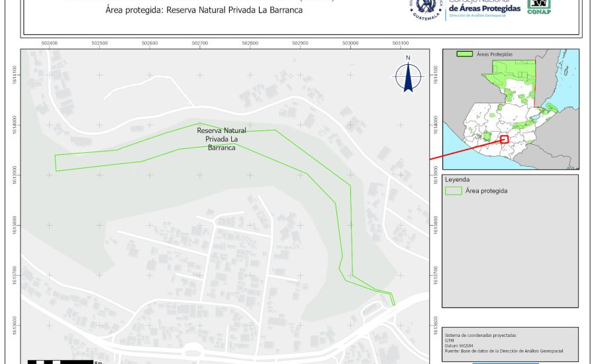Click the green 'Área protegida' legend swatch
This screenshot has width=596, height=364.
453,191
